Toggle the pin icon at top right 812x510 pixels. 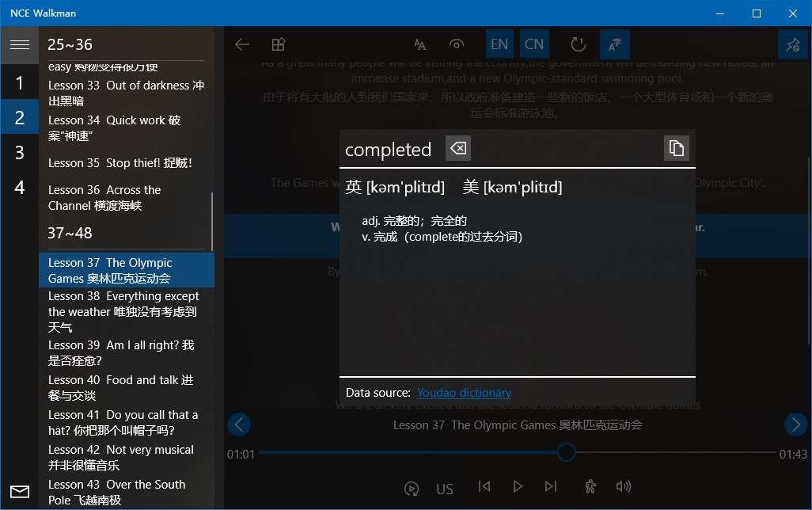[x=793, y=44]
